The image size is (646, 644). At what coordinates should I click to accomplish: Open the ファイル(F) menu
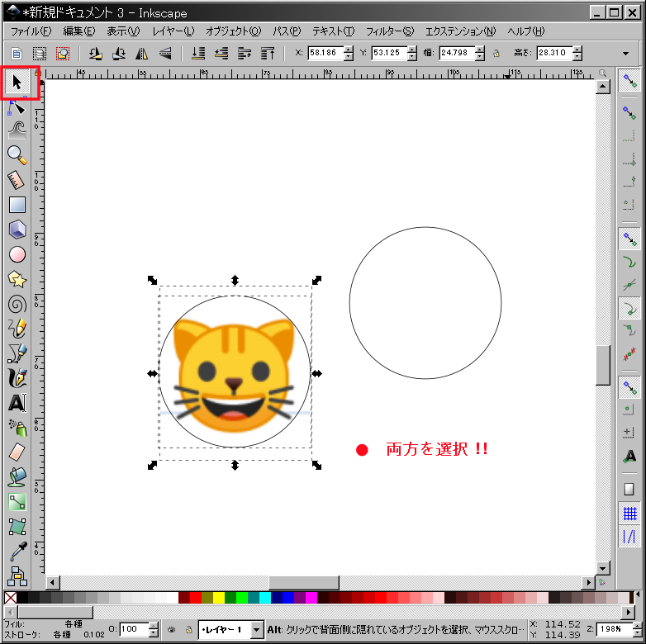[x=31, y=31]
